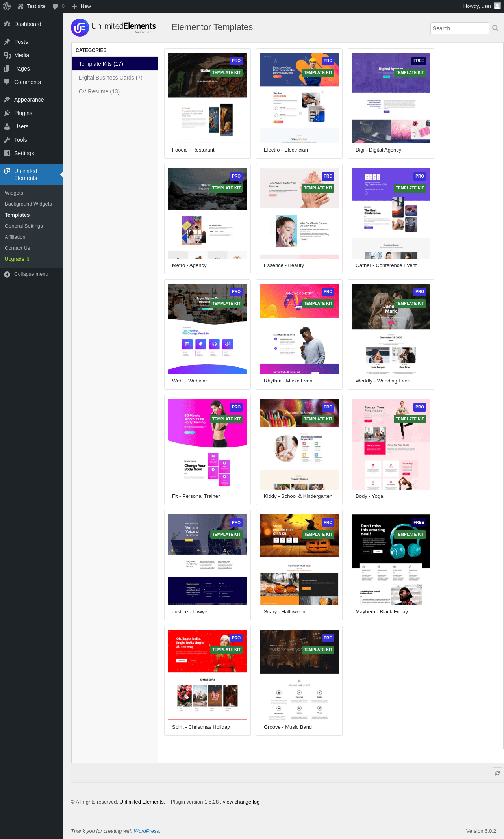Open General Settings submenu item
Viewport: 504px width, 839px height.
pyautogui.click(x=24, y=226)
